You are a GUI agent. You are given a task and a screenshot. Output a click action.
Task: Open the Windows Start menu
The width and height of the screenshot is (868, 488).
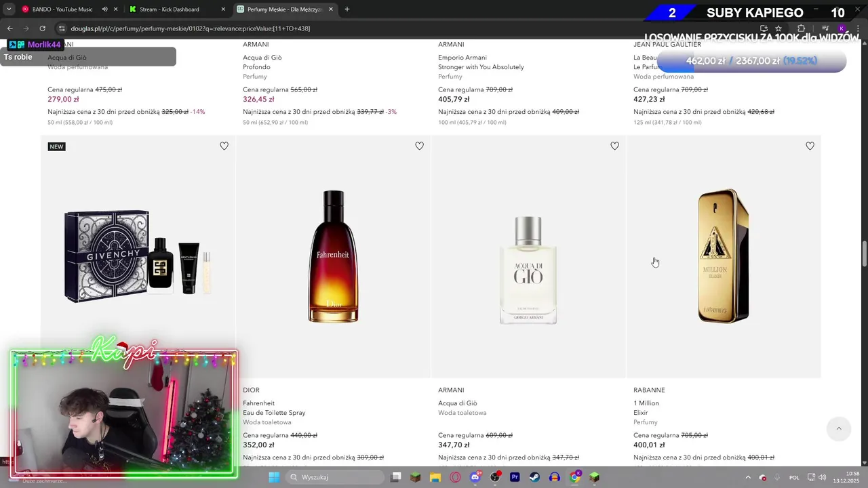(274, 477)
